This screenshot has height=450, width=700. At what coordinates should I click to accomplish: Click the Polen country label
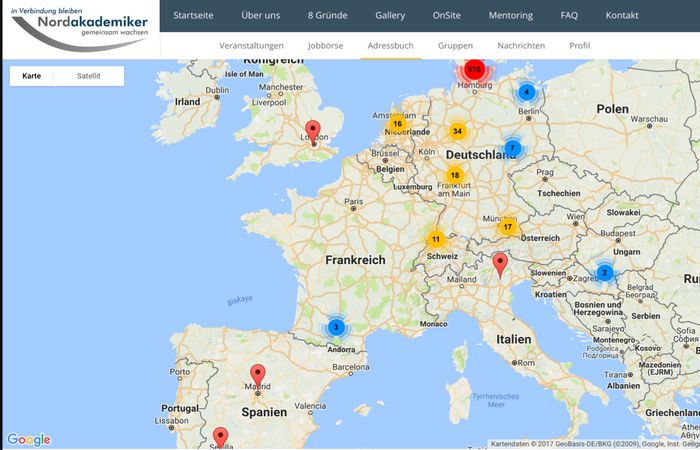click(612, 109)
